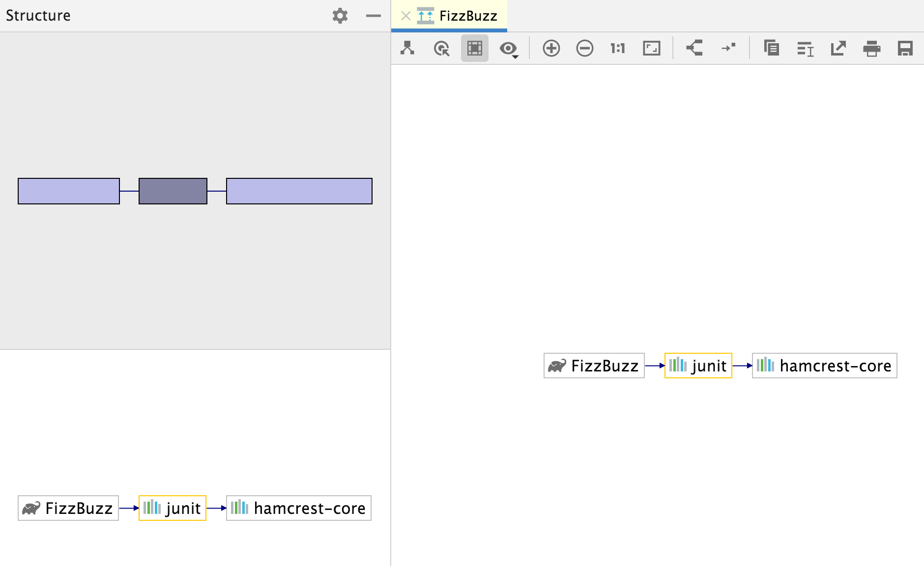
Task: Click the Zoom Out minus icon
Action: 584,48
